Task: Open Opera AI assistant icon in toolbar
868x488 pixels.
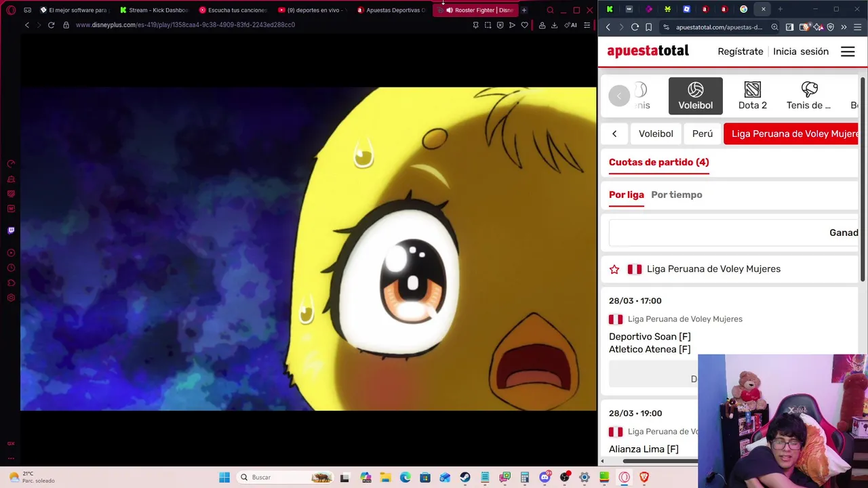Action: [x=570, y=25]
